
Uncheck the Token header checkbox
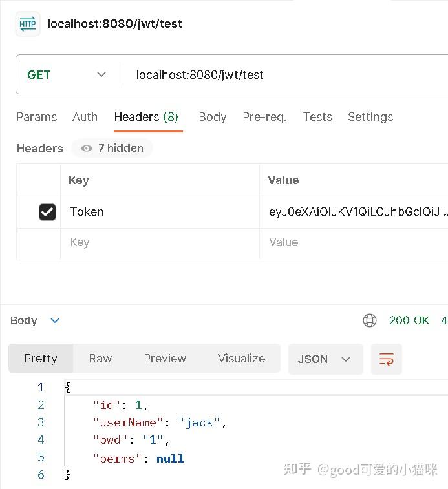click(47, 212)
